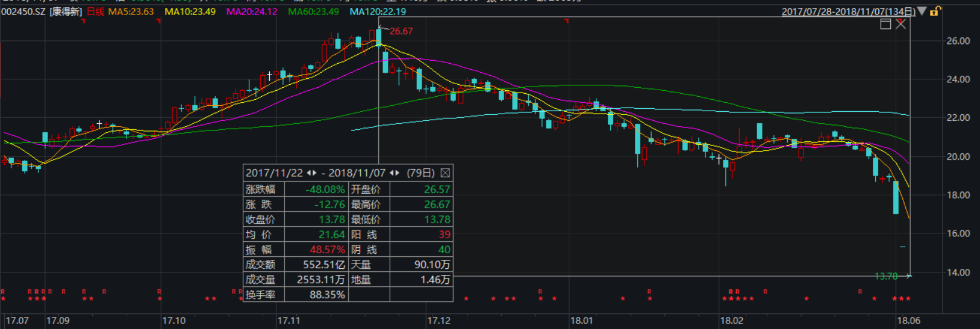Open the date range dropdown triangle
This screenshot has width=980, height=329.
tap(922, 11)
